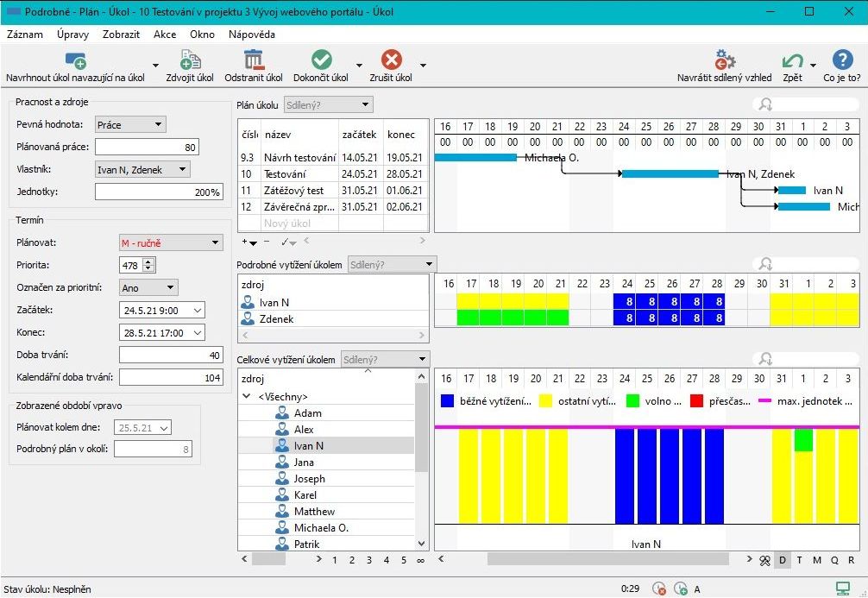
Task: Click the Adam person icon
Action: click(x=282, y=413)
